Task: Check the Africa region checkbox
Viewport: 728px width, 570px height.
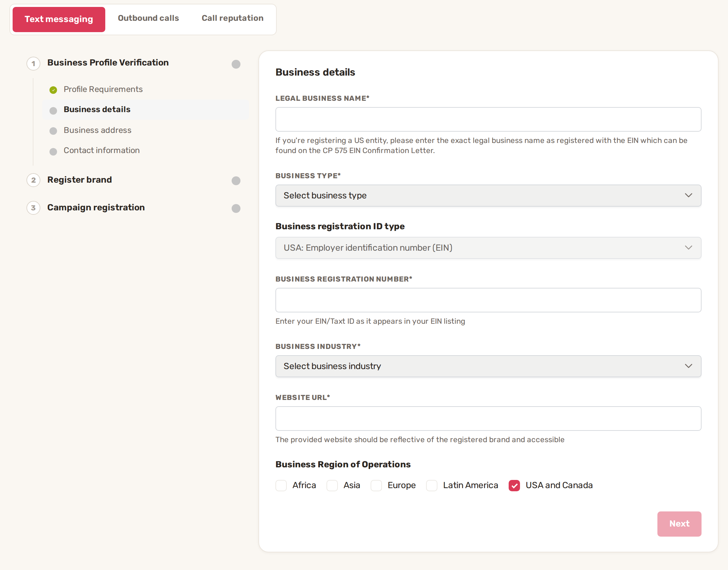Action: point(281,486)
